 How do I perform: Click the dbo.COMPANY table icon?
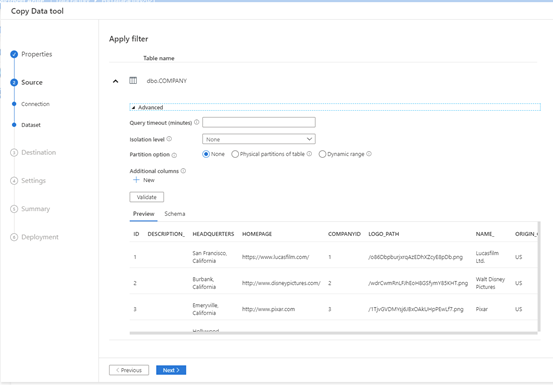point(133,81)
